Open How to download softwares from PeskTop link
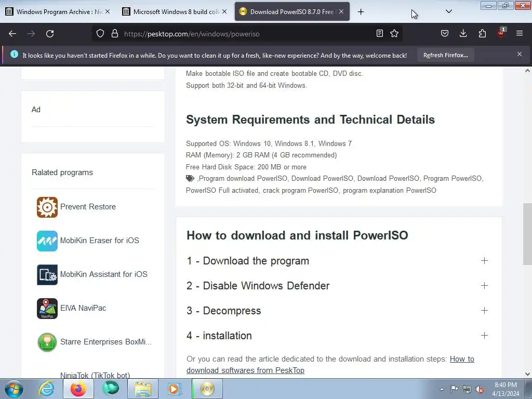 pyautogui.click(x=330, y=365)
